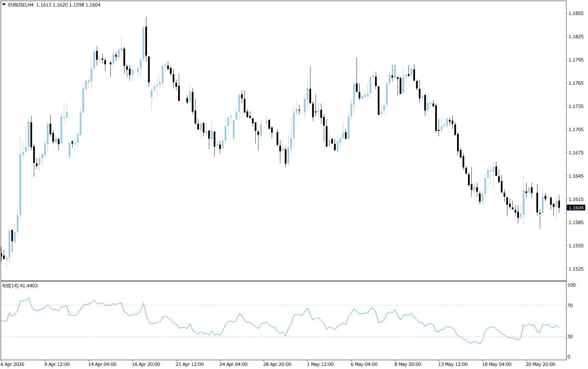Click the 28 Apr 20:00 time label
Viewport: 588px width, 369px height.
click(x=277, y=364)
